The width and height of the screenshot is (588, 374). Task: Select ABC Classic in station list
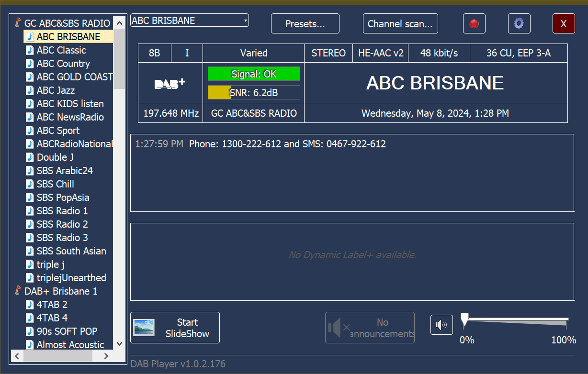61,50
